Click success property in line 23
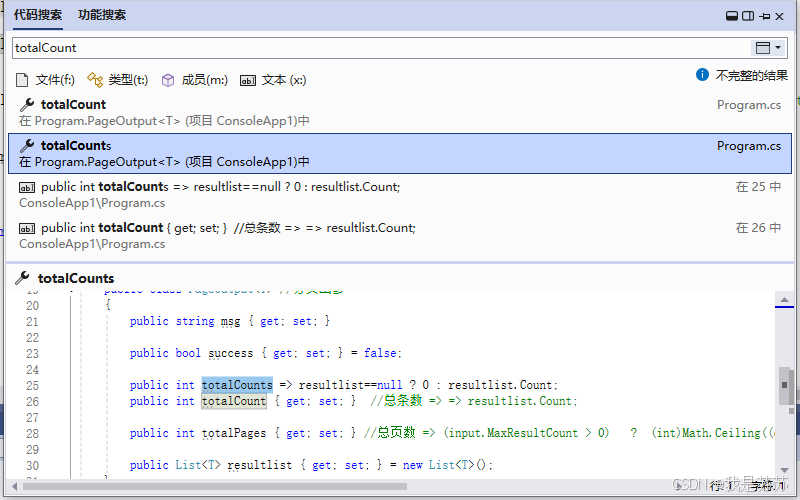Image resolution: width=800 pixels, height=500 pixels. coord(230,353)
